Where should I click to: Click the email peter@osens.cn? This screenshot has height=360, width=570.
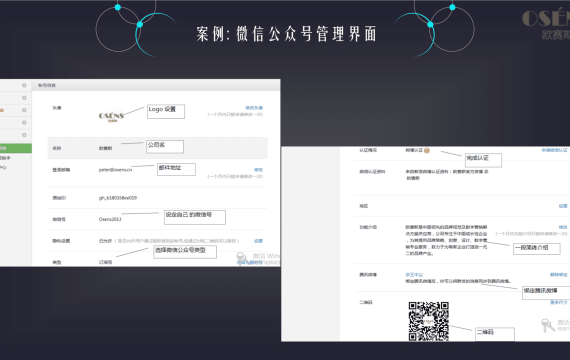115,170
